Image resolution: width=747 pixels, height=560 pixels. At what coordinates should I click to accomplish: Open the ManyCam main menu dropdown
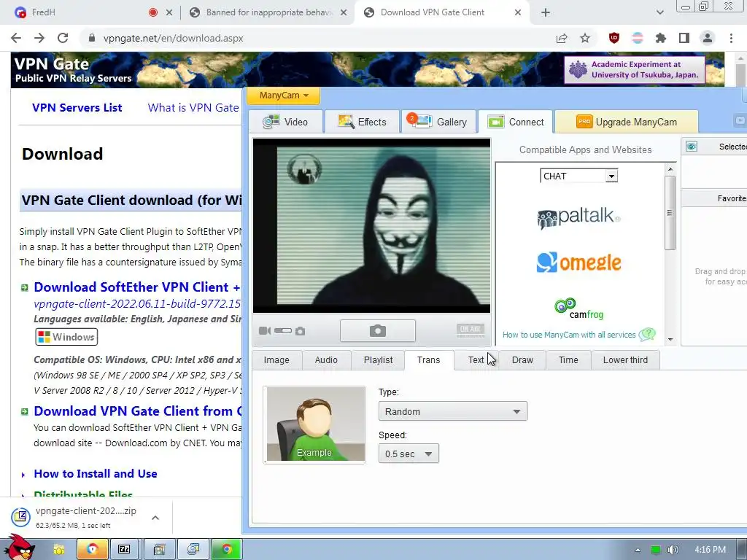tap(284, 96)
